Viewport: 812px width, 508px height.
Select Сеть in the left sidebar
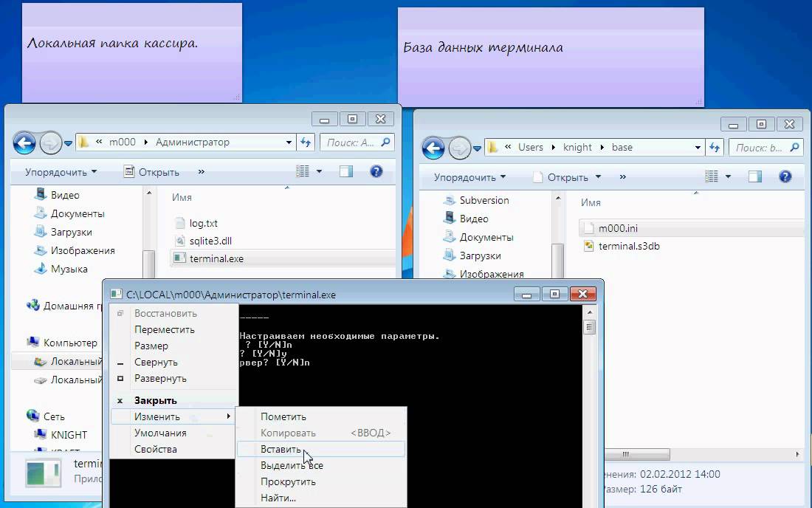[x=54, y=416]
